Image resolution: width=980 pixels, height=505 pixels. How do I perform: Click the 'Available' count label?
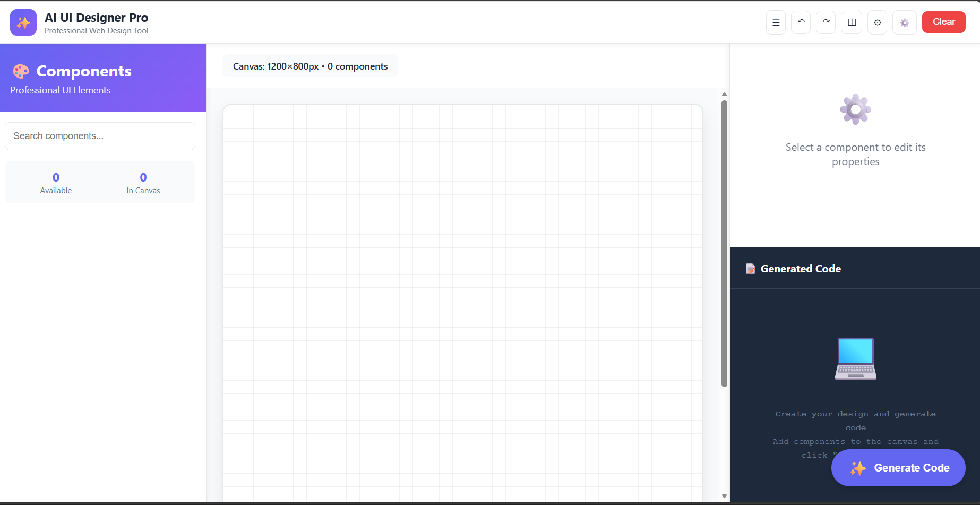56,191
